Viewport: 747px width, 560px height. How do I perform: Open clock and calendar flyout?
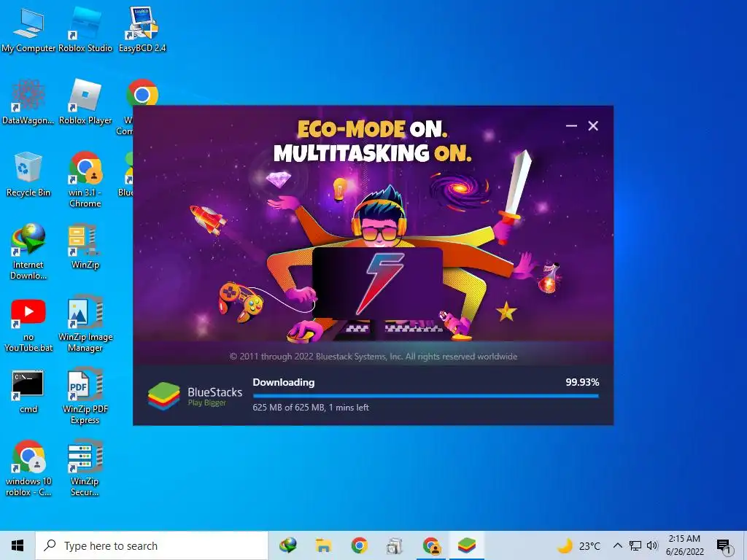tap(684, 545)
